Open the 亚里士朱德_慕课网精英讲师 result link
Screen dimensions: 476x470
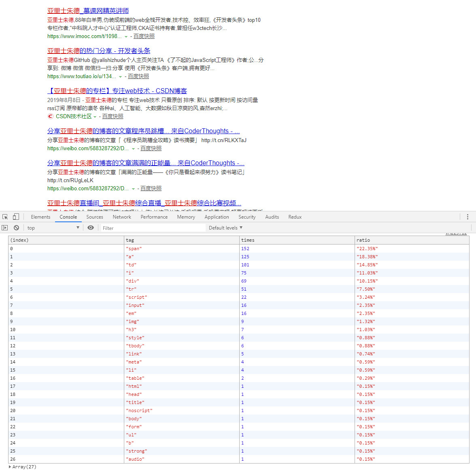[x=87, y=11]
